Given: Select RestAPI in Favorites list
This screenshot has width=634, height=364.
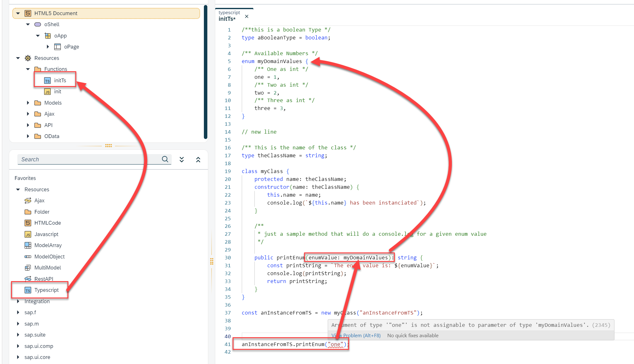Looking at the screenshot, I should point(44,279).
